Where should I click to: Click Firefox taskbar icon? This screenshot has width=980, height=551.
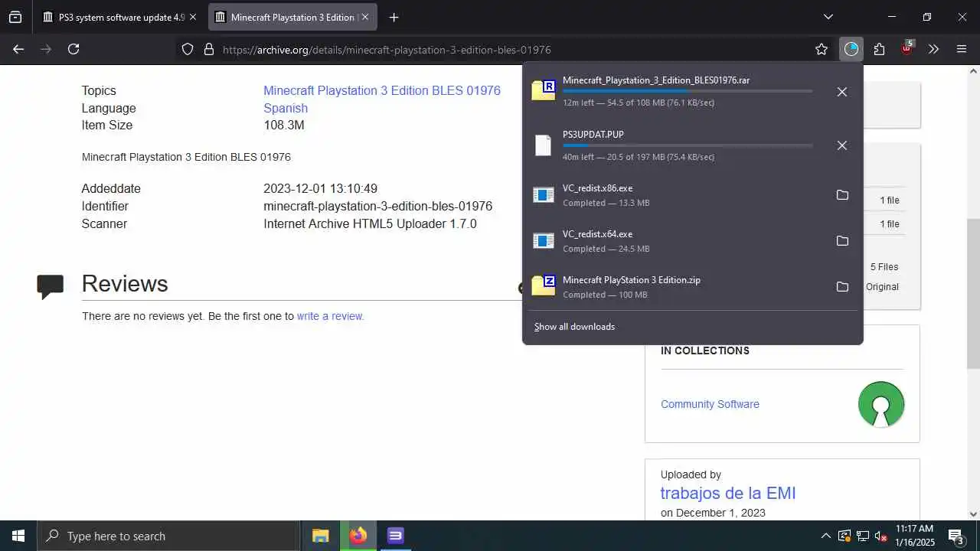[x=358, y=536]
